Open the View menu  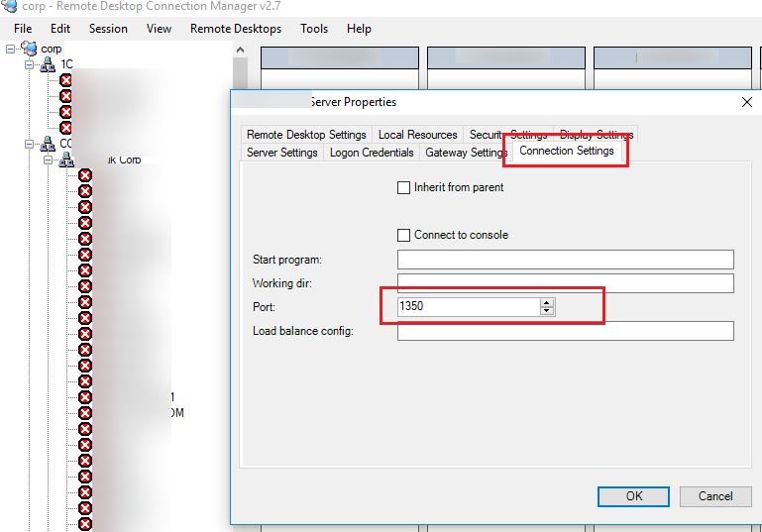tap(159, 29)
